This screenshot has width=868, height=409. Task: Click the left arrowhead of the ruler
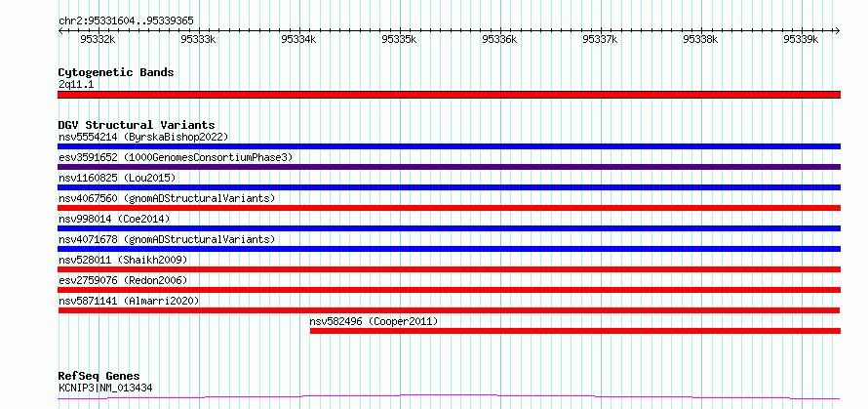[x=60, y=30]
